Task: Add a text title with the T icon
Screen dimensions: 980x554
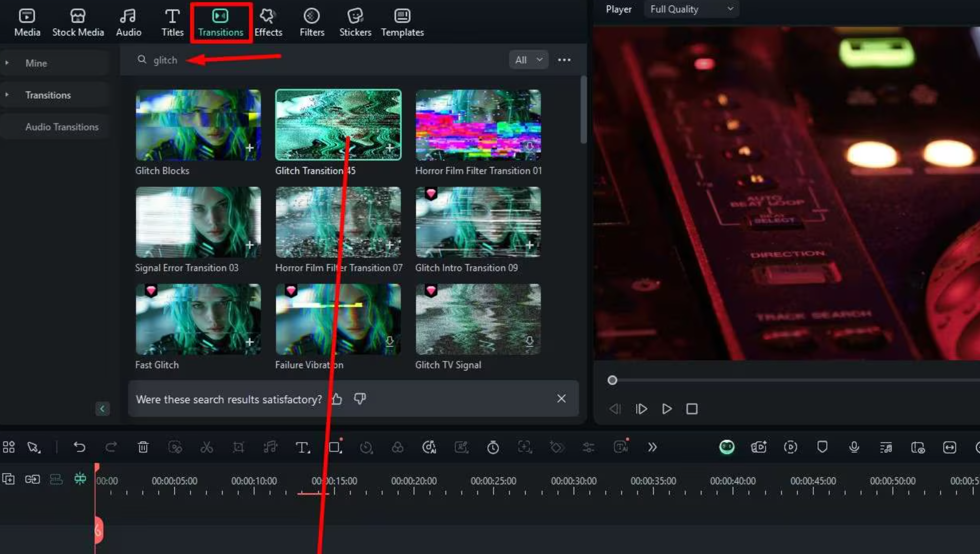Action: 302,447
